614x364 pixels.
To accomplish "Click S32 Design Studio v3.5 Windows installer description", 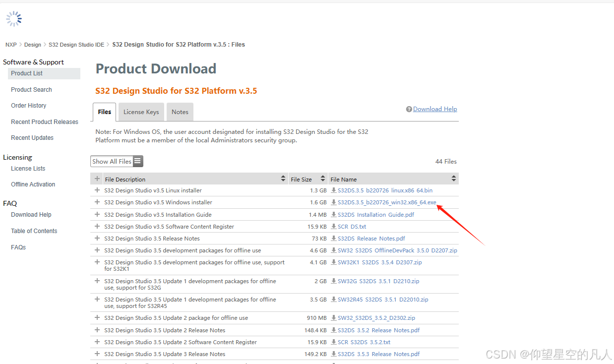I will pos(158,202).
